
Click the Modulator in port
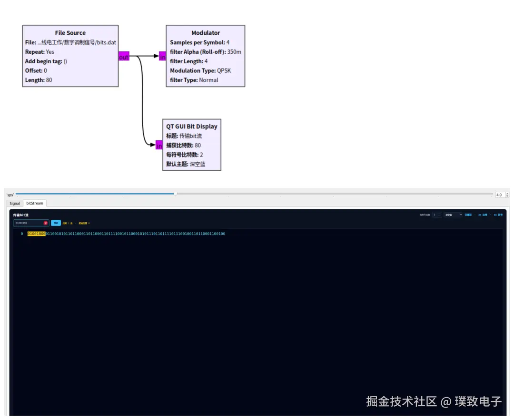(162, 56)
